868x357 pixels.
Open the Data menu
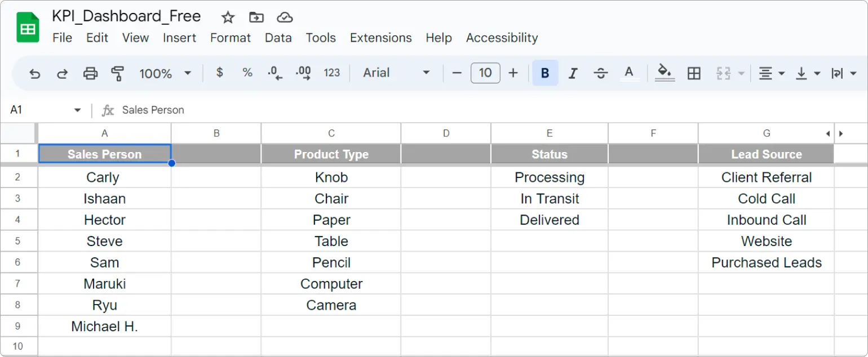[x=278, y=38]
